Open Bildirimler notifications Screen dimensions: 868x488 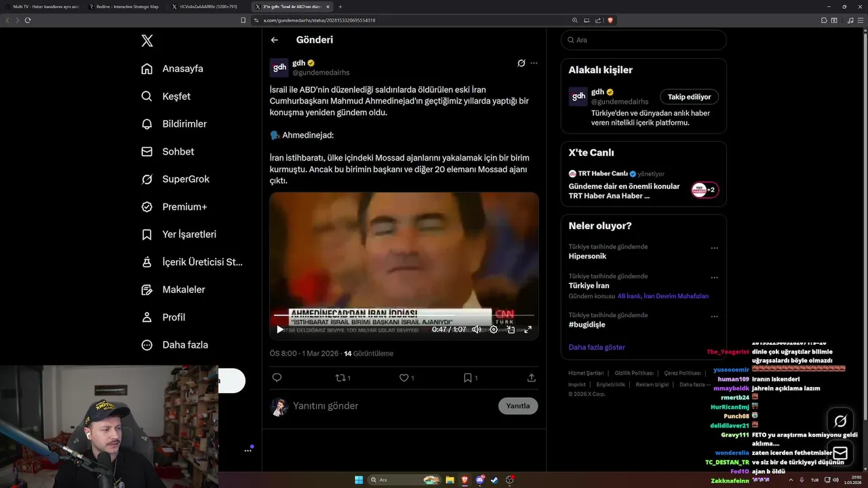pyautogui.click(x=174, y=124)
